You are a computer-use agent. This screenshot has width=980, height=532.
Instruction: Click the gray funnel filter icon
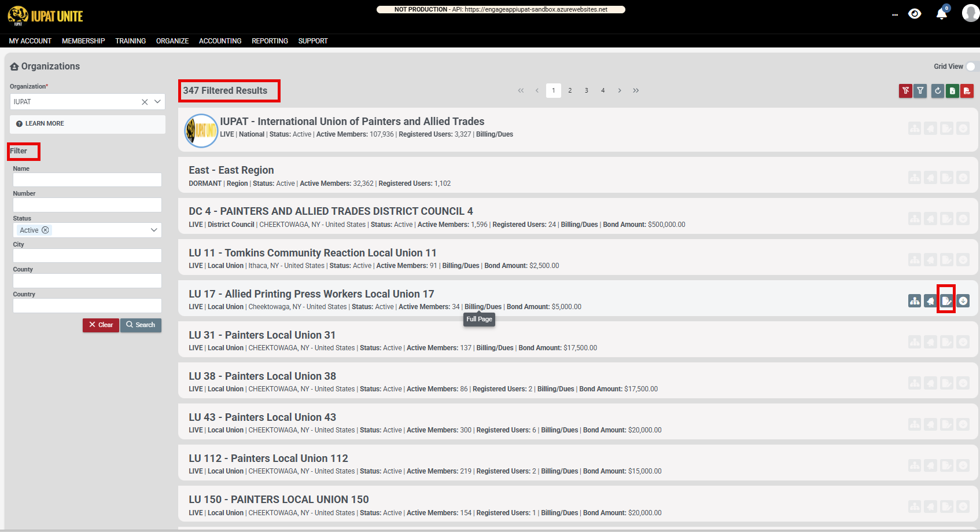920,91
